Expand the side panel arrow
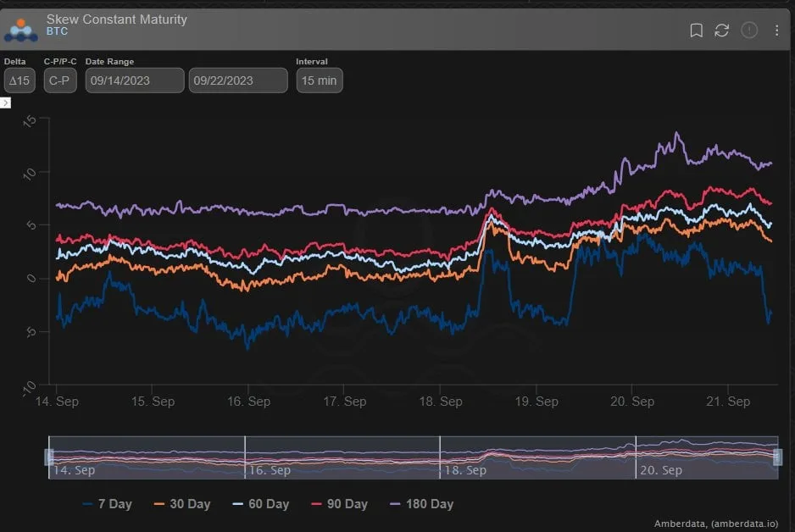The width and height of the screenshot is (795, 532). (5, 103)
